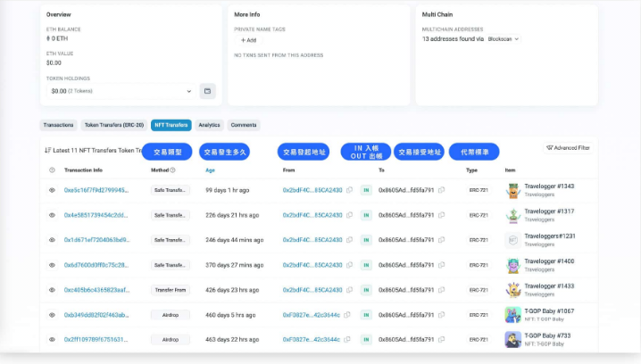Preview transaction 0xc405b6c4365823aaf
Image resolution: width=641 pixels, height=364 pixels.
coord(52,290)
